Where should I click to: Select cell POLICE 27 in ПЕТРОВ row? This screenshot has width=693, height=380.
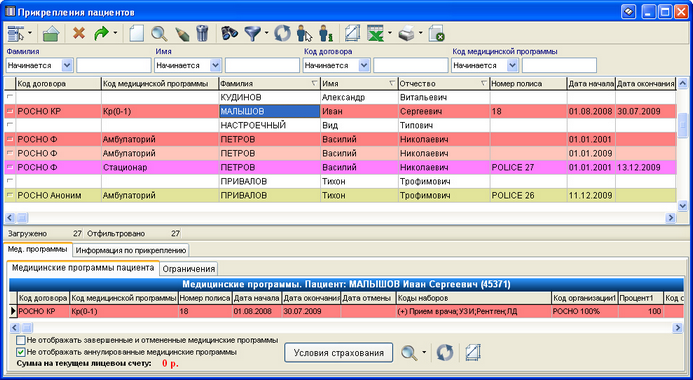click(528, 167)
